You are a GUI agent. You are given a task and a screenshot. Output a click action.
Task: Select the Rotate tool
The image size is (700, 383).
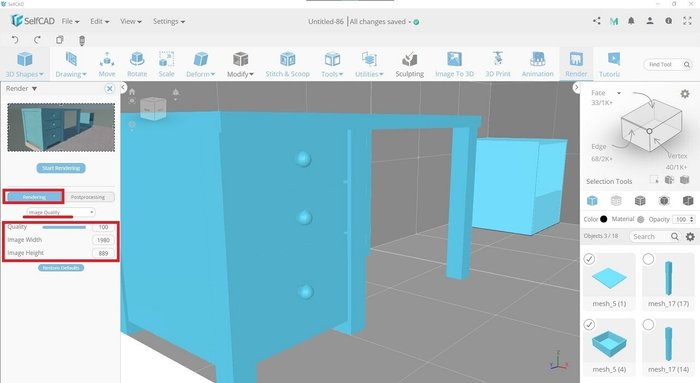click(x=137, y=64)
